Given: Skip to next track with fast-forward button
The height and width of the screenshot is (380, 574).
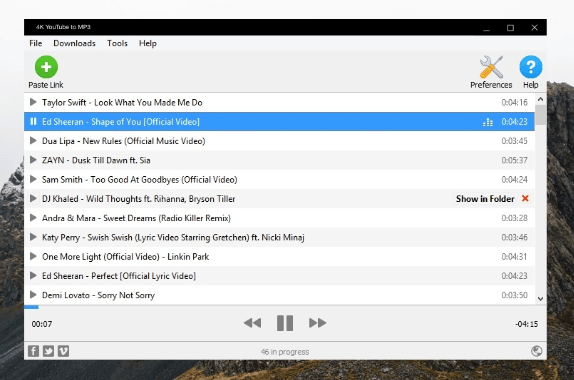Looking at the screenshot, I should click(x=317, y=323).
